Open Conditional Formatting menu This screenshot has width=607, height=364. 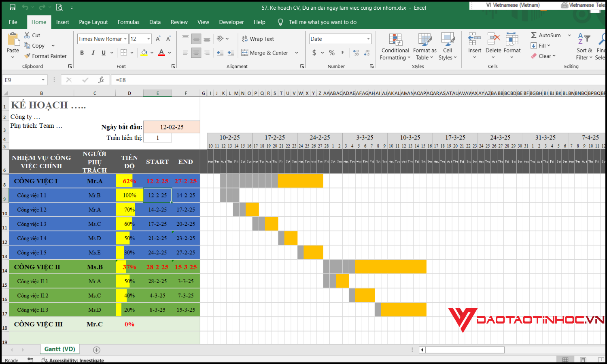[x=395, y=47]
